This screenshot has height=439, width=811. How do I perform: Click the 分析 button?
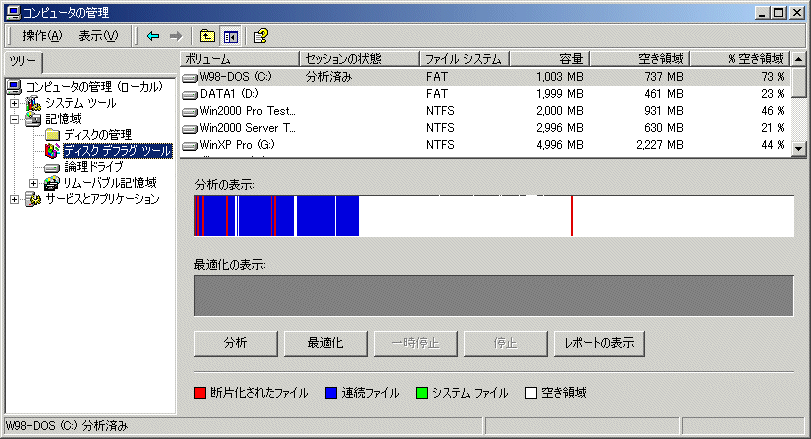pyautogui.click(x=235, y=343)
